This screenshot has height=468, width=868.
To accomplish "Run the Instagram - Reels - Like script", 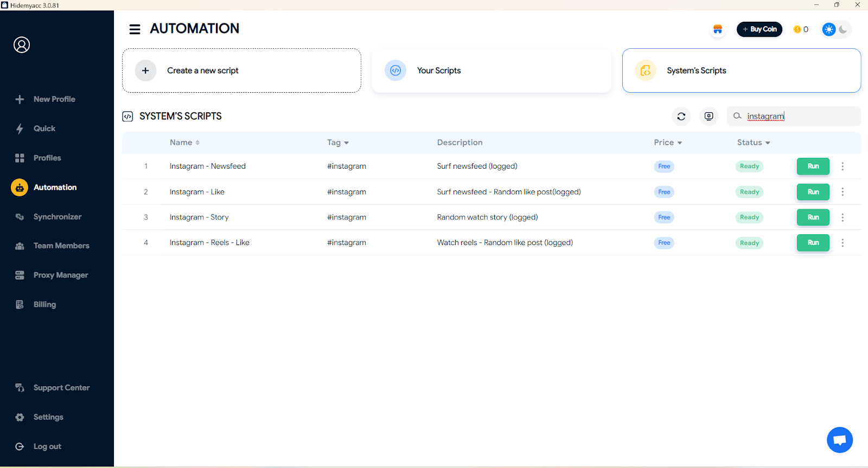I will (813, 243).
